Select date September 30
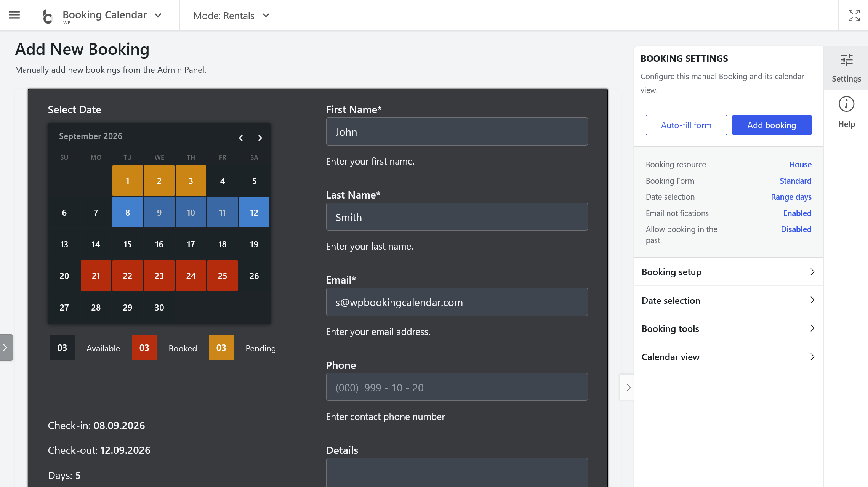Image resolution: width=868 pixels, height=487 pixels. click(159, 307)
